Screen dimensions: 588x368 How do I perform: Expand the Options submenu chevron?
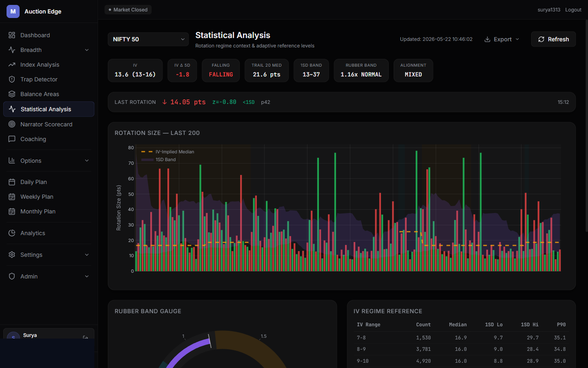point(87,161)
